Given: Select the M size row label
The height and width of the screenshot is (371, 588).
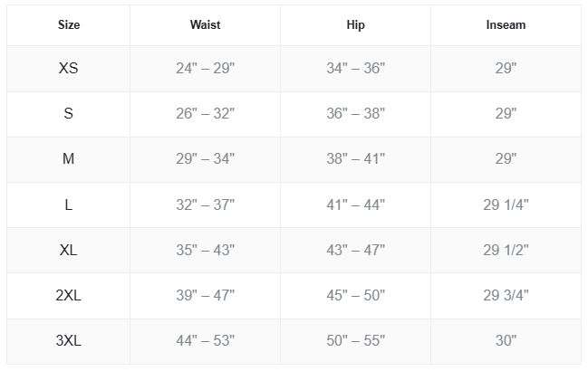Looking at the screenshot, I should [x=68, y=159].
